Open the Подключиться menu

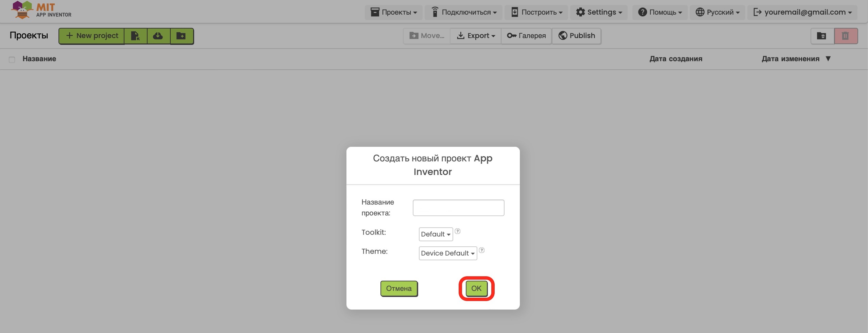463,12
